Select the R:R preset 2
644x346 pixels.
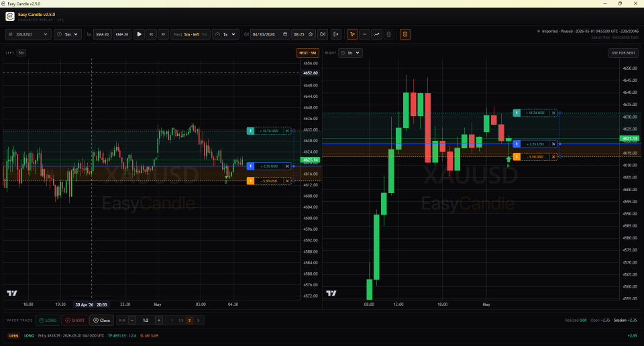coord(189,320)
